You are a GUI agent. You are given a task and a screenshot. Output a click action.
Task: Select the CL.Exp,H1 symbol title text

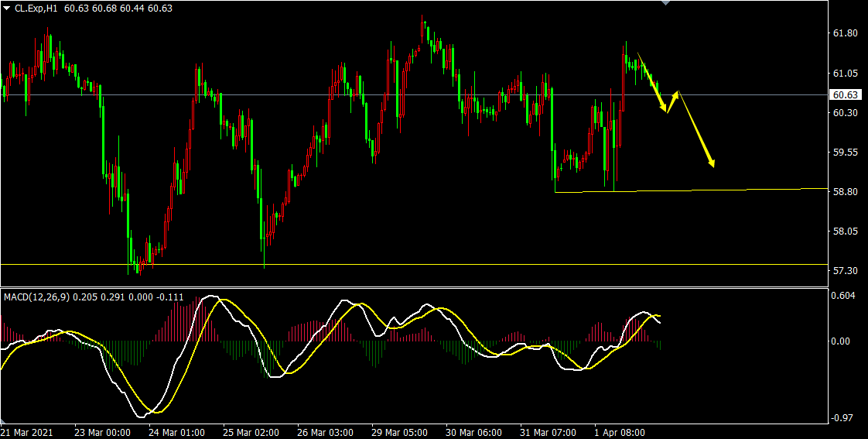(x=40, y=8)
